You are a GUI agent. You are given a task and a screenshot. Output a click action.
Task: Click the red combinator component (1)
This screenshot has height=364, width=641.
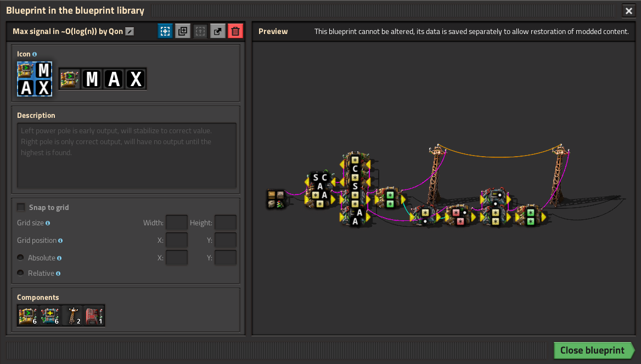(94, 315)
